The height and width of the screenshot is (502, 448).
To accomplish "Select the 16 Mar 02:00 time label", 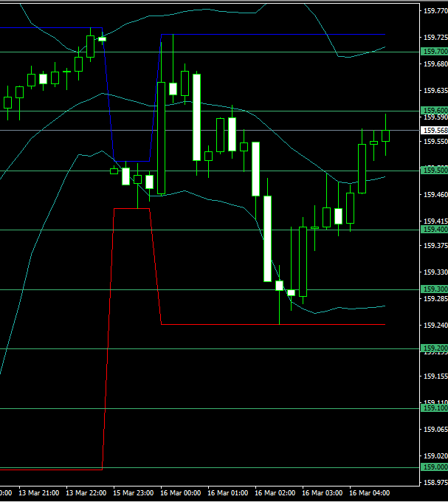I will tap(275, 492).
